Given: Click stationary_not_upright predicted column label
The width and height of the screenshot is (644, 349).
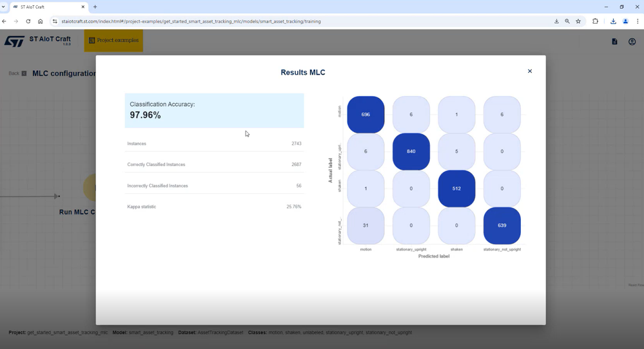Looking at the screenshot, I should [x=502, y=249].
